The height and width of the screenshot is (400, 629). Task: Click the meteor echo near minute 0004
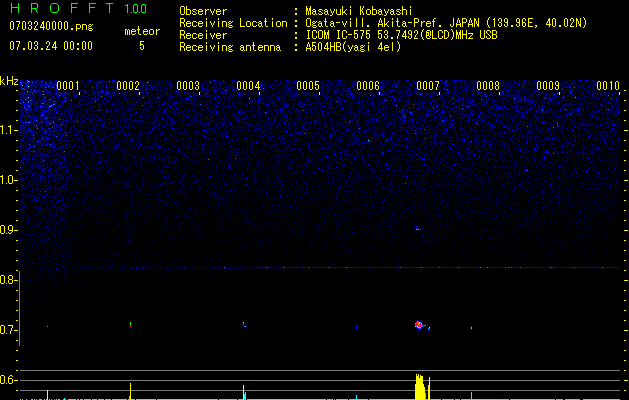244,324
